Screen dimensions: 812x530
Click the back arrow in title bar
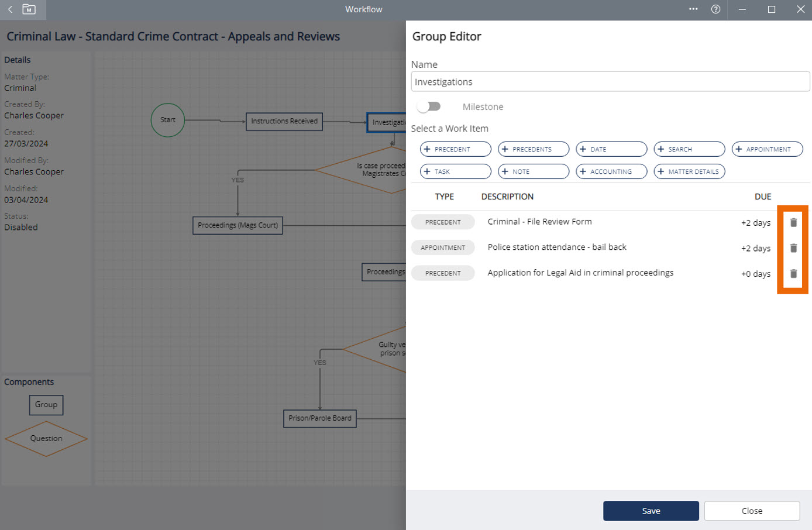coord(10,9)
